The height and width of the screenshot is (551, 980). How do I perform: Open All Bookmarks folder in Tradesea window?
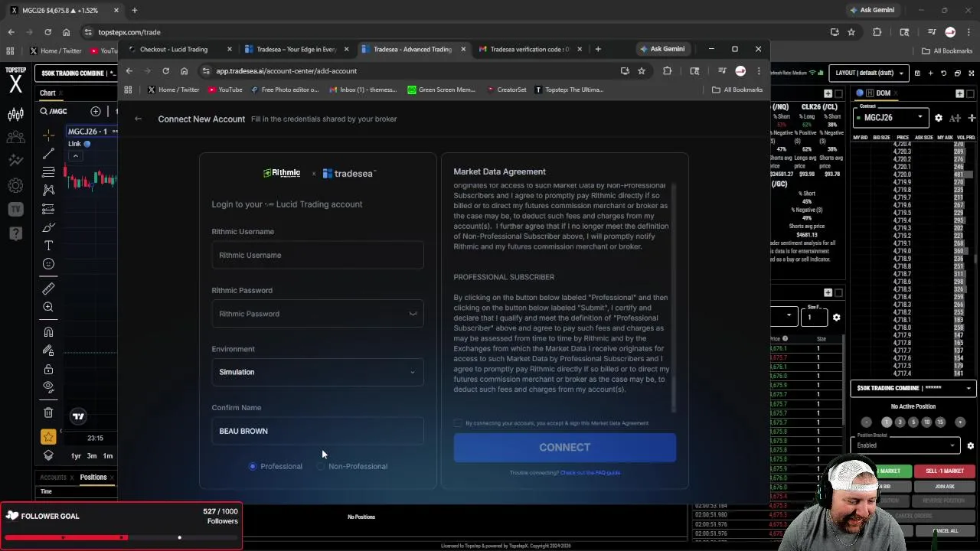point(737,90)
